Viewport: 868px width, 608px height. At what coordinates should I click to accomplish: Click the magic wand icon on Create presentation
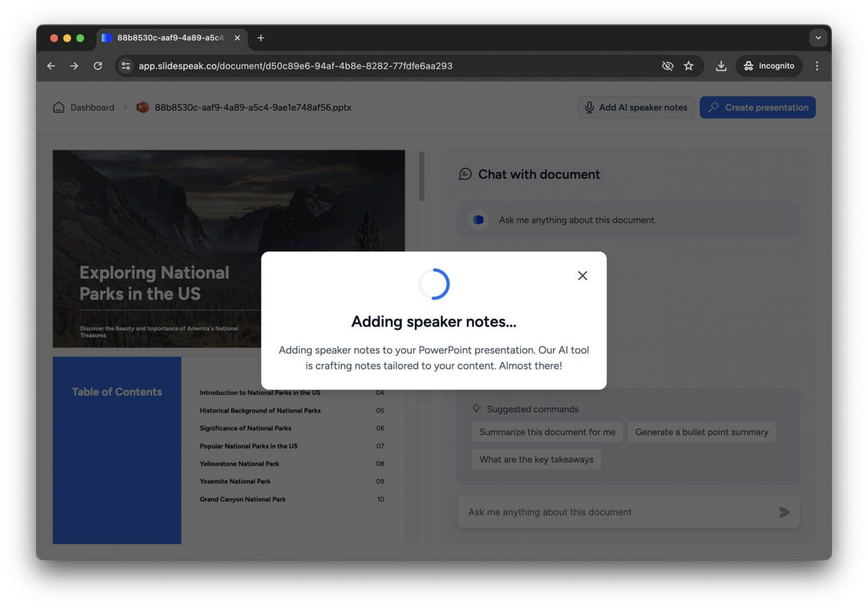[714, 107]
